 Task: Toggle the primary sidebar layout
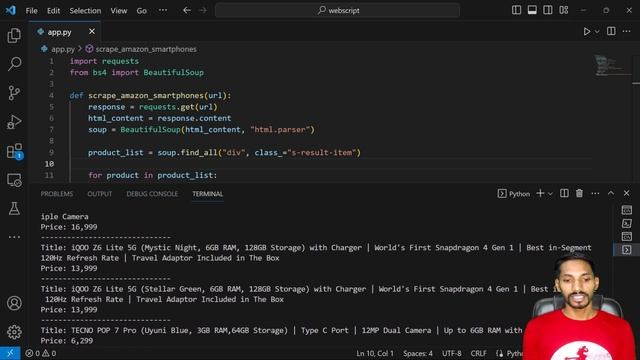tap(516, 10)
